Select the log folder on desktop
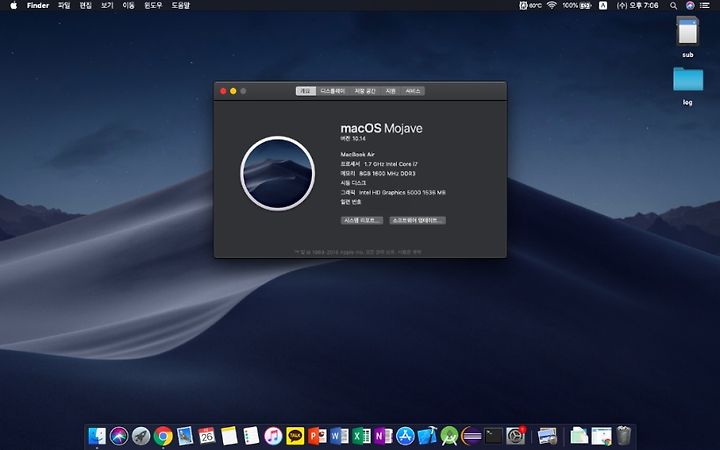Viewport: 720px width, 450px height. click(x=687, y=86)
